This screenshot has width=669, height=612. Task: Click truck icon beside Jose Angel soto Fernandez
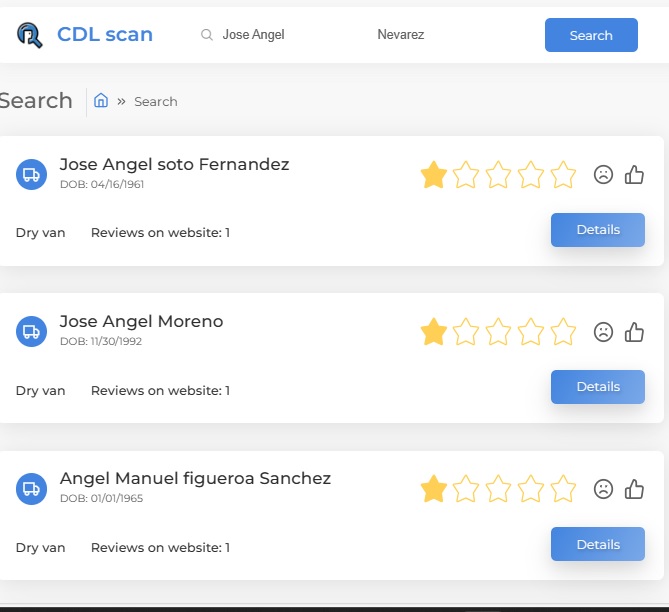(x=32, y=175)
